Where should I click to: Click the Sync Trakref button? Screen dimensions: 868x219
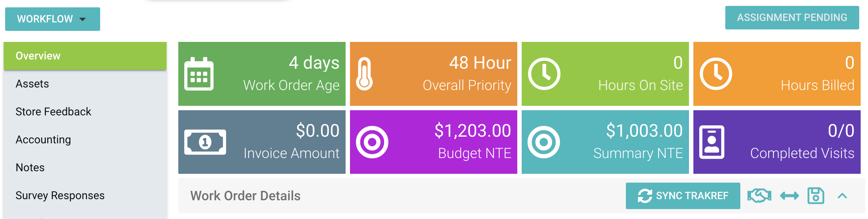click(683, 196)
